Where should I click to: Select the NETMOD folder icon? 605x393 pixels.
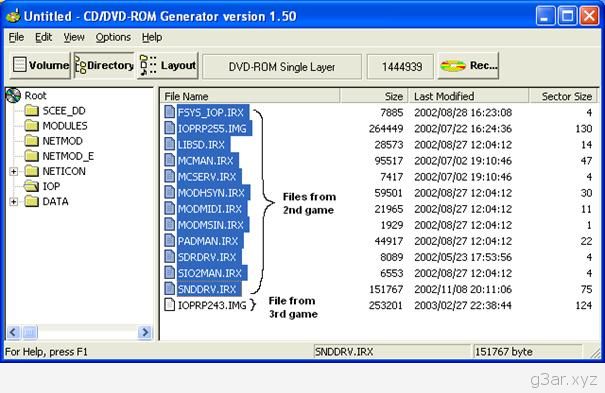[31, 141]
